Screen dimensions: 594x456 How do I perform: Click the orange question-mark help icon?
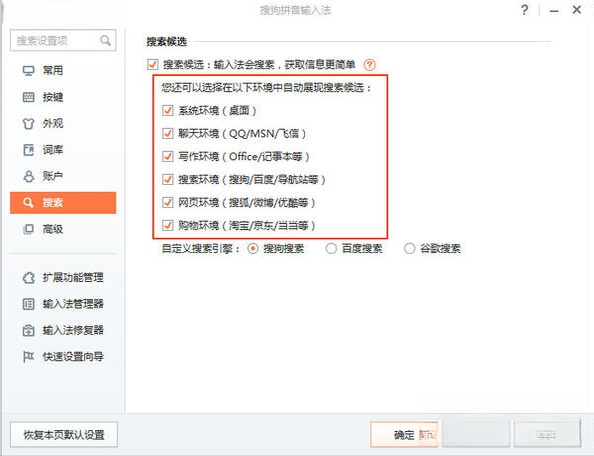[369, 65]
